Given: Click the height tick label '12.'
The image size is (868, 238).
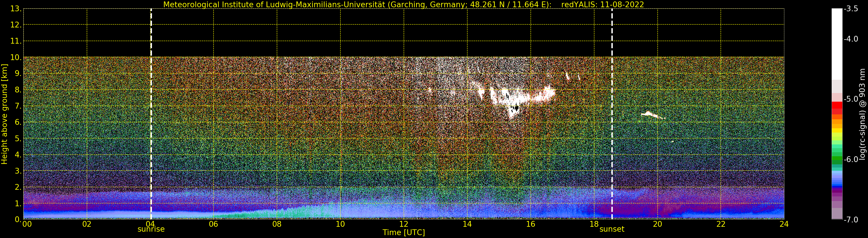Looking at the screenshot, I should (x=16, y=25).
